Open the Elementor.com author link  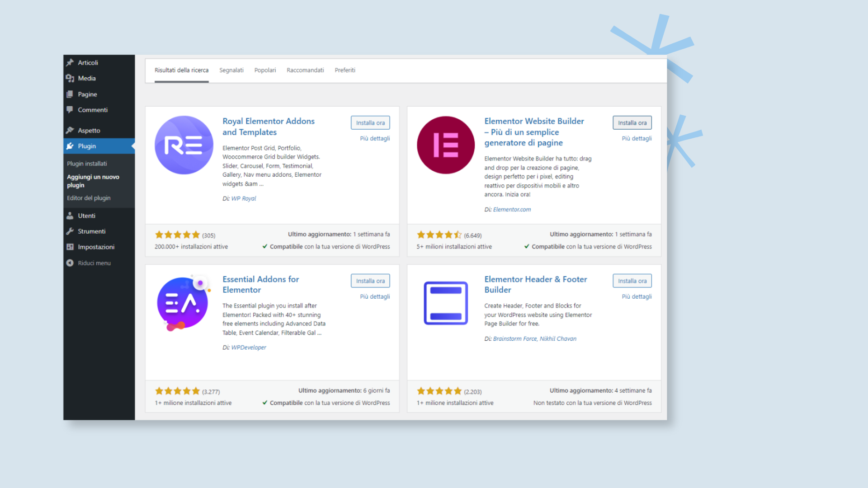coord(512,210)
